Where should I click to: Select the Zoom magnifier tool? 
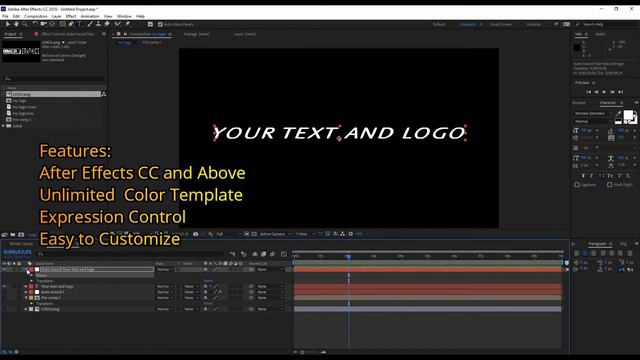[x=24, y=24]
